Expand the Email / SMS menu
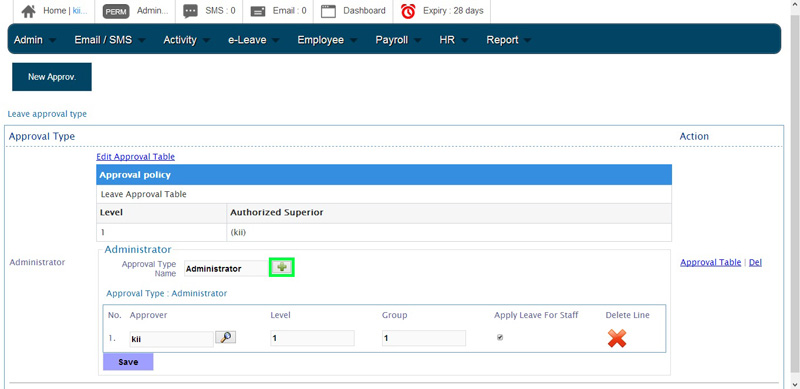 (x=110, y=40)
